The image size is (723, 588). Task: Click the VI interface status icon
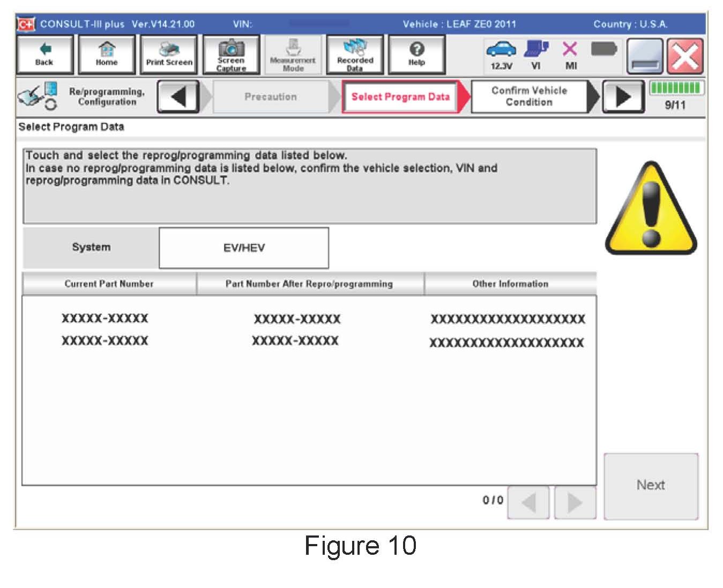(536, 55)
